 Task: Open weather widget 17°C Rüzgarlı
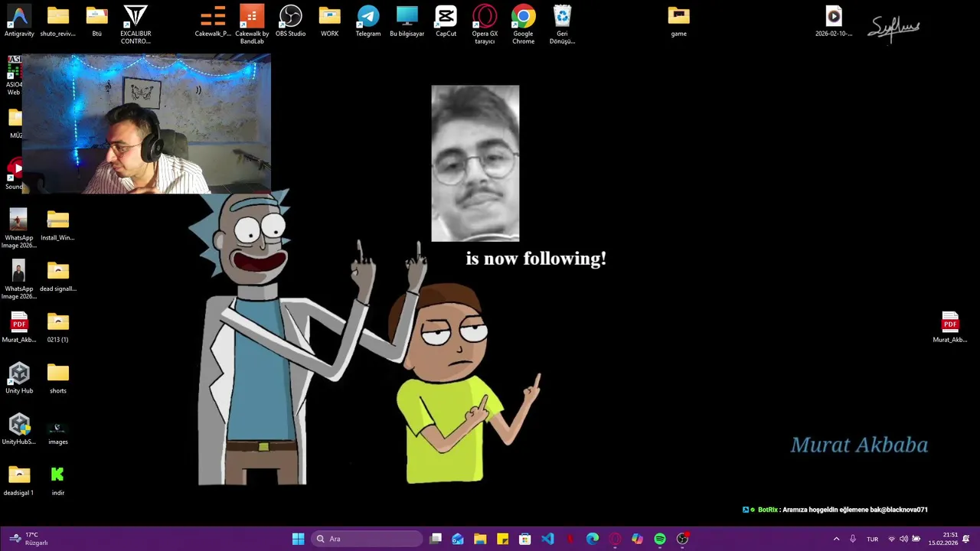pos(28,539)
